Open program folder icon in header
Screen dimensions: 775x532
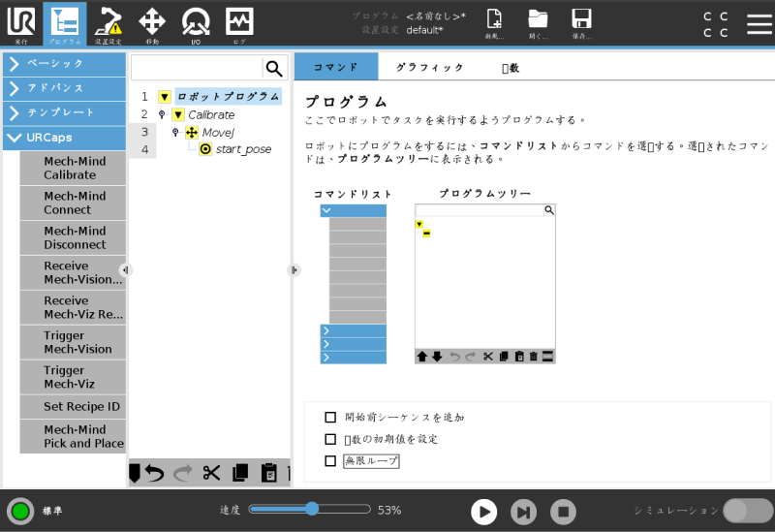(538, 23)
